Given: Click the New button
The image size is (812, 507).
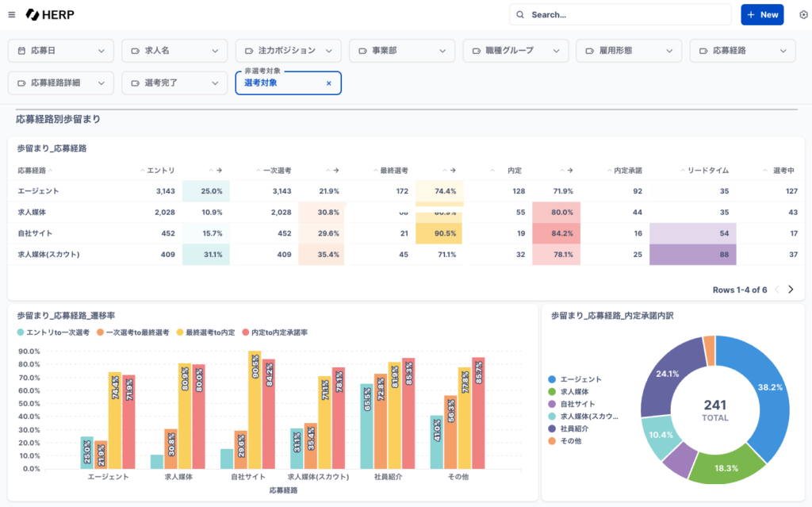Looking at the screenshot, I should point(762,15).
